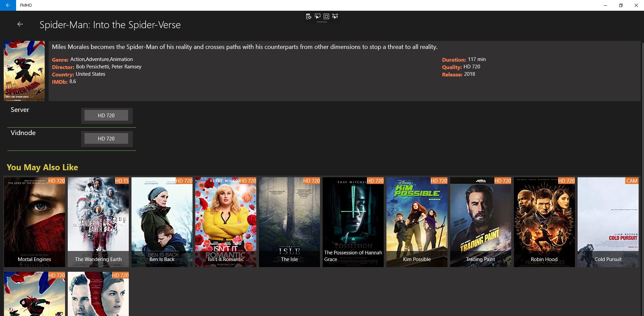
Task: Click the page title 'Spider-Man: Into the Spider-Verse'
Action: pyautogui.click(x=110, y=25)
